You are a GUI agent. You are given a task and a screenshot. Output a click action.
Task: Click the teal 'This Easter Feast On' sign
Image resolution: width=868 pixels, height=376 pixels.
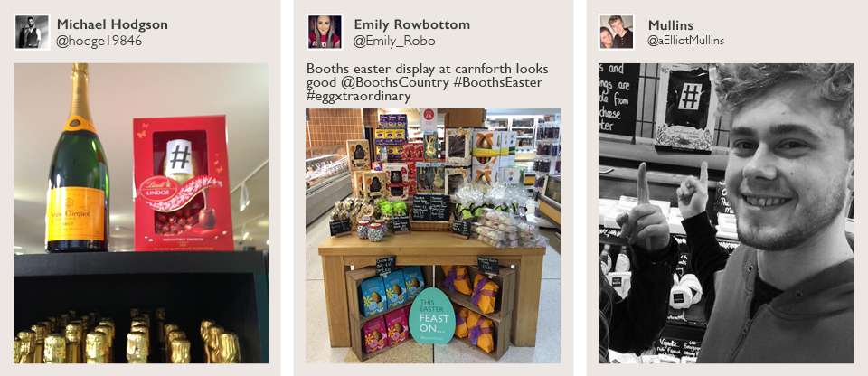[432, 315]
